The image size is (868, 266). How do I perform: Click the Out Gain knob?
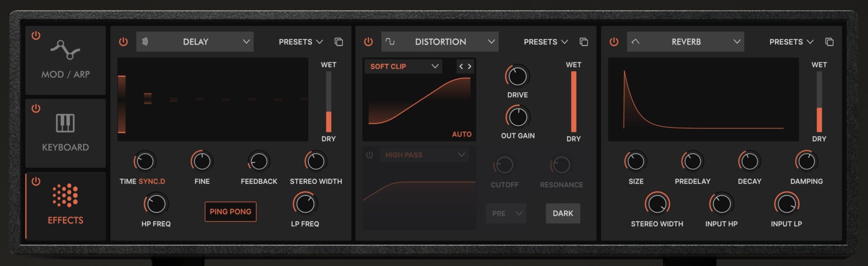517,117
